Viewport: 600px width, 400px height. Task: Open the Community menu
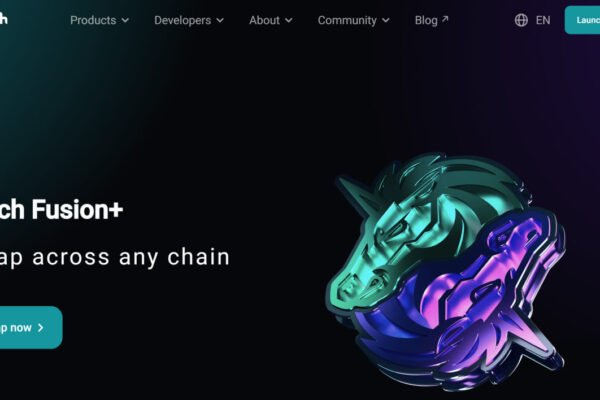click(x=354, y=20)
